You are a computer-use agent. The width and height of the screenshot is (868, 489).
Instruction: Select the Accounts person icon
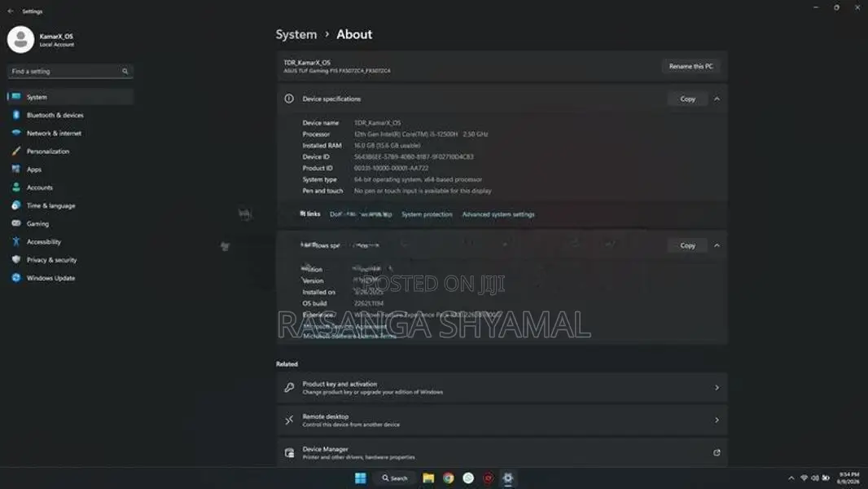coord(16,187)
